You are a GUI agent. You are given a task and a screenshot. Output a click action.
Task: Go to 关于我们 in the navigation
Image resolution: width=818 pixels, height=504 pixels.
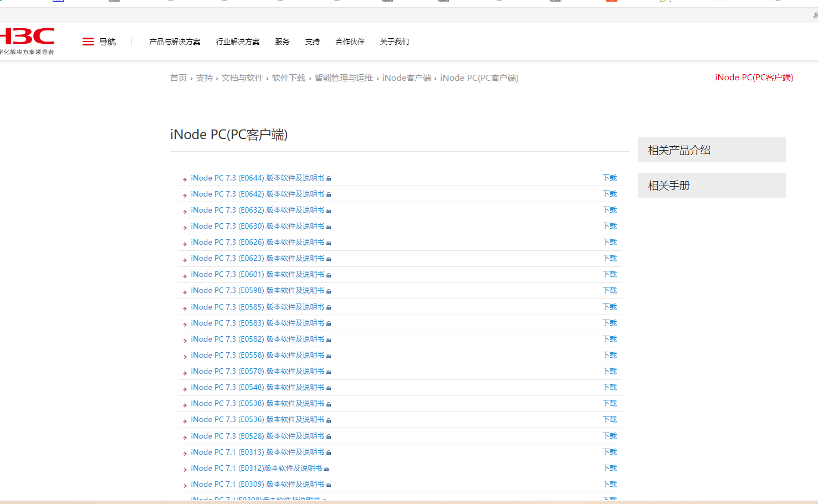[x=395, y=42]
